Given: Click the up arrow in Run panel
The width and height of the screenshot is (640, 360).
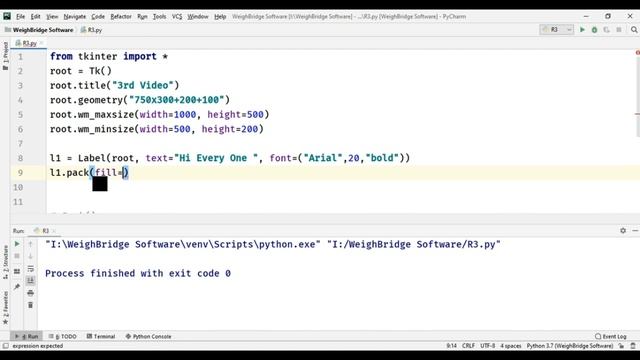Looking at the screenshot, I should tap(30, 244).
